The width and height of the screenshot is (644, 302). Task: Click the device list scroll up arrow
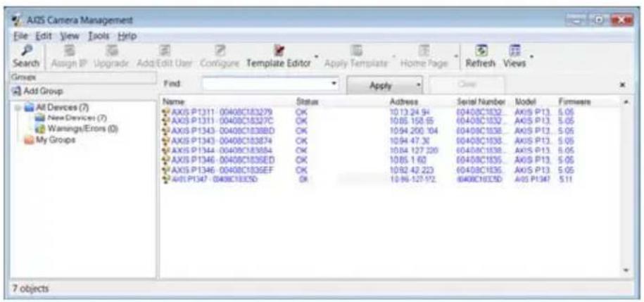626,101
